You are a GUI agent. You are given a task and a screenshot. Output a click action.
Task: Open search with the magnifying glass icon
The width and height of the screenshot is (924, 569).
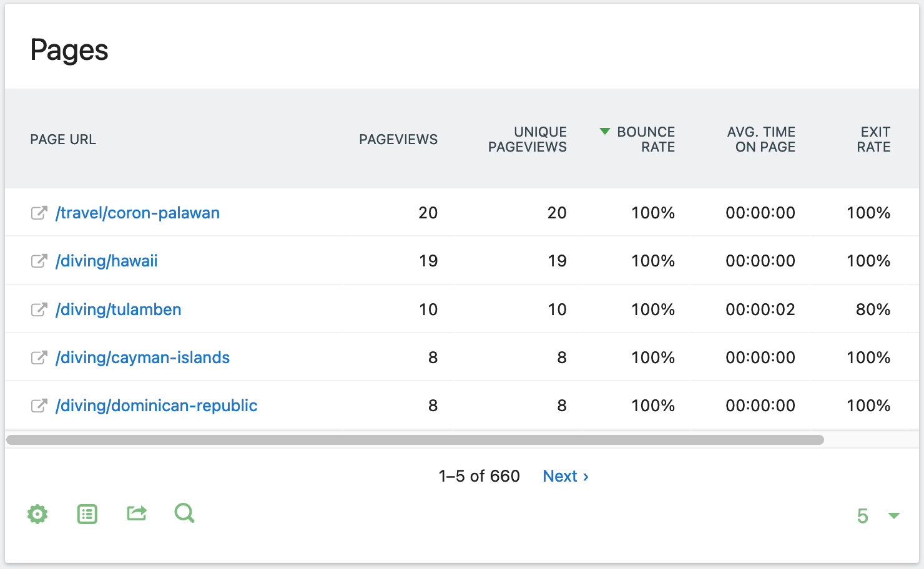[x=184, y=513]
